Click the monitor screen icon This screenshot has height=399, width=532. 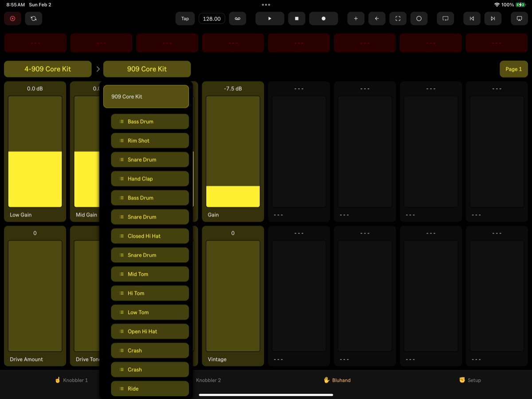pyautogui.click(x=446, y=19)
